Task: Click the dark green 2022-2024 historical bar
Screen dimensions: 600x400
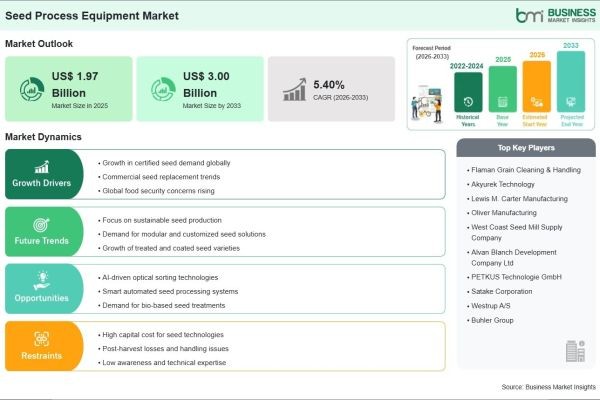Action: click(x=468, y=92)
